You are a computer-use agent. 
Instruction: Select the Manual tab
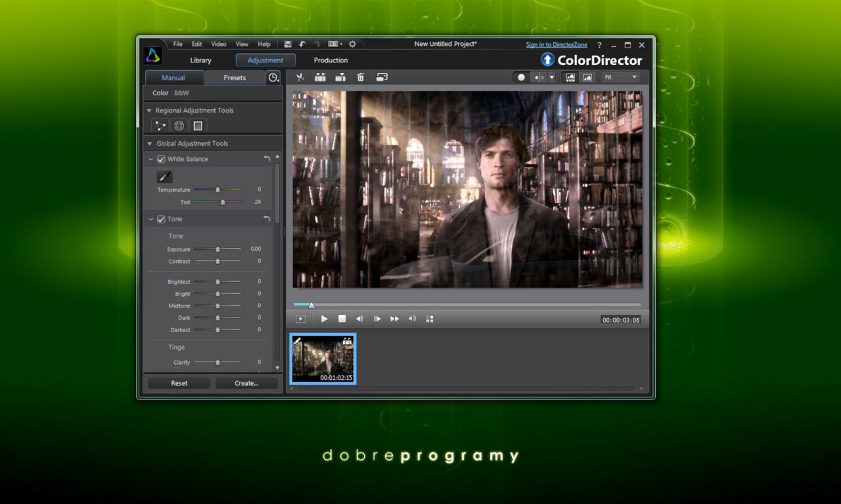coord(173,78)
